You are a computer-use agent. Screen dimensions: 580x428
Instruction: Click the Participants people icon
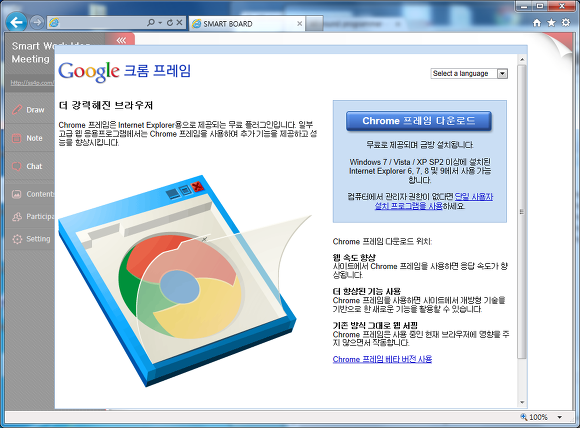(17, 216)
